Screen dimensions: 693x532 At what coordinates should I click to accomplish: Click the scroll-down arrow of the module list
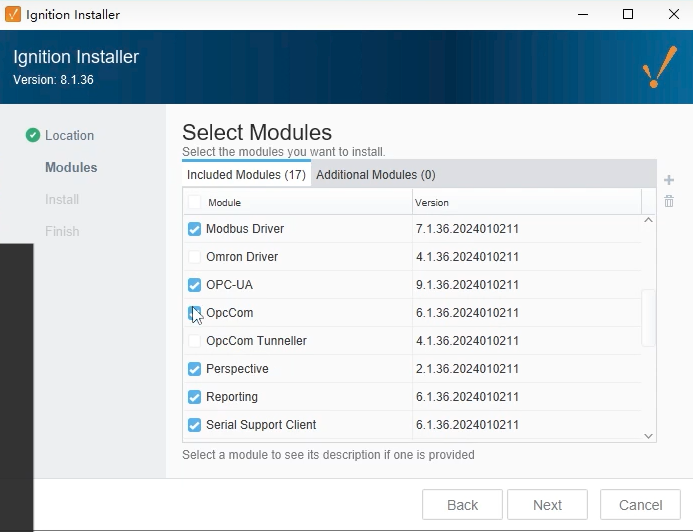648,436
